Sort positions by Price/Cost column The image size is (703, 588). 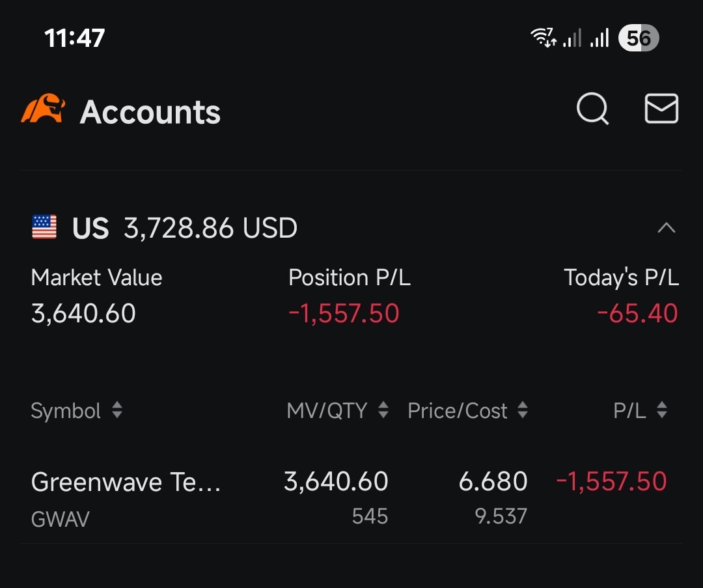[x=467, y=410]
